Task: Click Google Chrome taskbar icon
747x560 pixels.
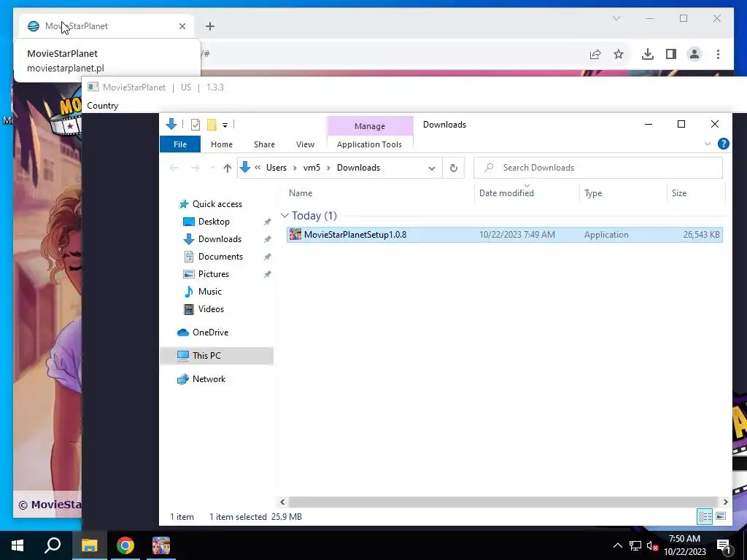Action: [x=125, y=545]
